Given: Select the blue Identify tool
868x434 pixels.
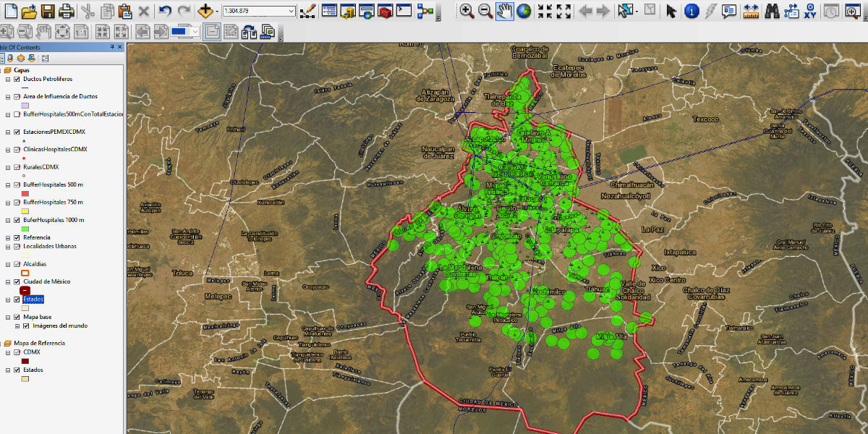Looking at the screenshot, I should coord(692,11).
